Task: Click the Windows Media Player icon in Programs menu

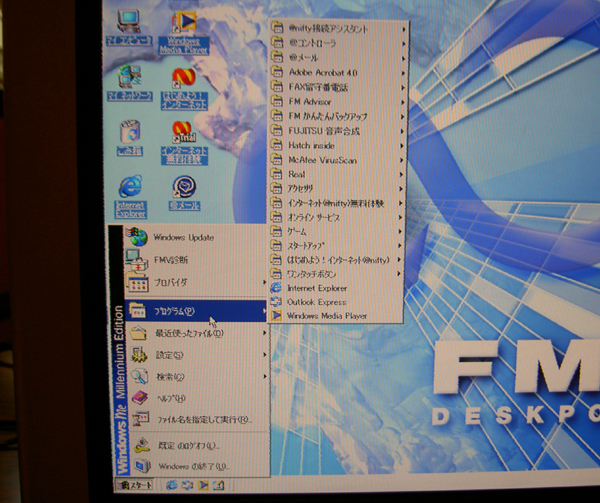Action: click(x=276, y=316)
